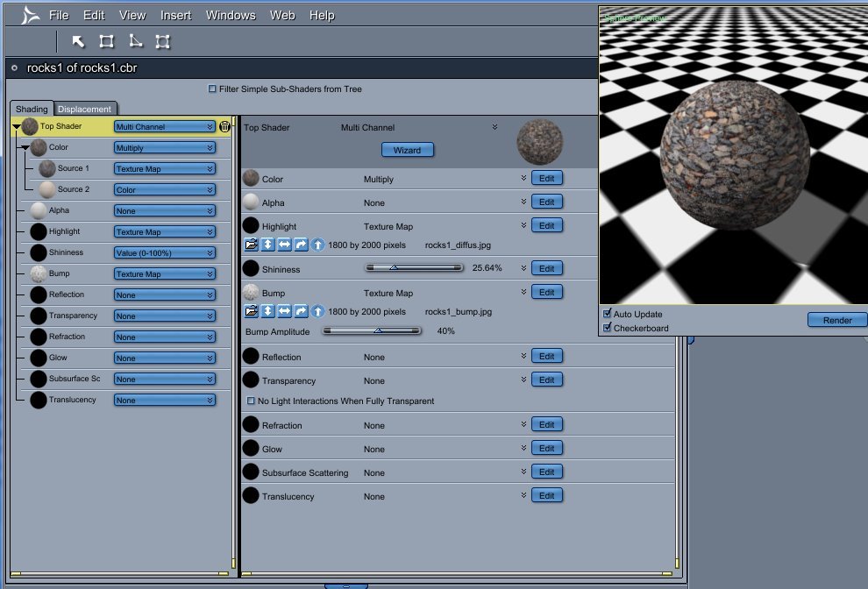Viewport: 868px width, 589px height.
Task: Open Translucency None dropdown in tree
Action: click(x=165, y=401)
